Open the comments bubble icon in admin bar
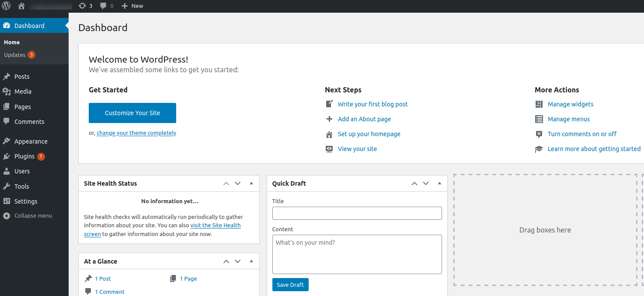 [x=103, y=6]
